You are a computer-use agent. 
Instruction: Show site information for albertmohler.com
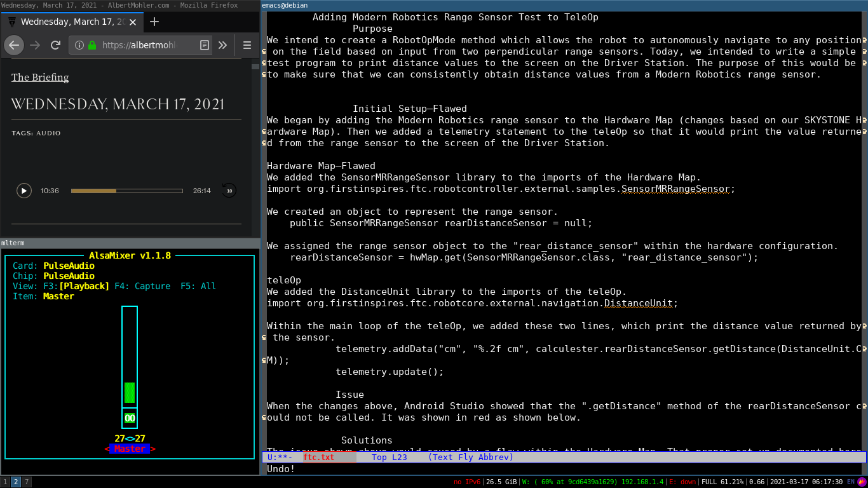tap(79, 45)
